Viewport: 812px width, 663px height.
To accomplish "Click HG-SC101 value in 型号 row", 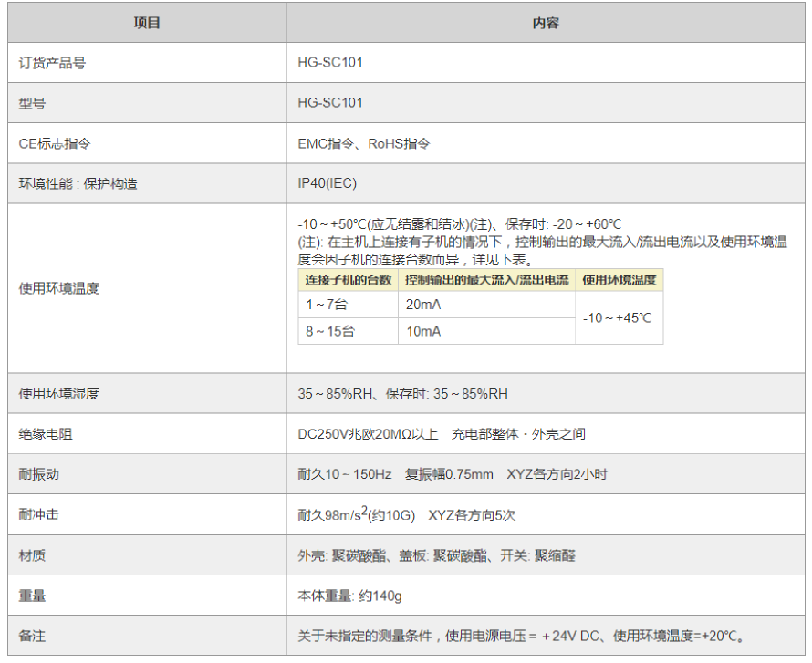I will tap(330, 103).
